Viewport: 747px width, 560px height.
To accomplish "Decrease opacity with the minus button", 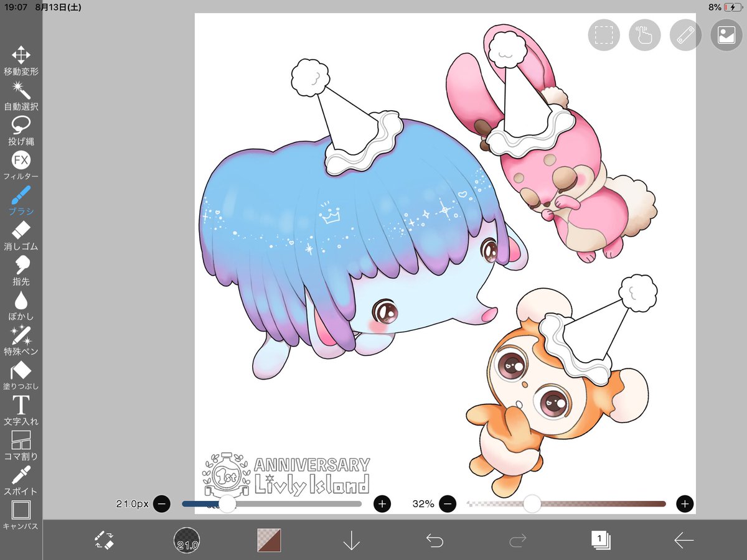I will tap(448, 503).
